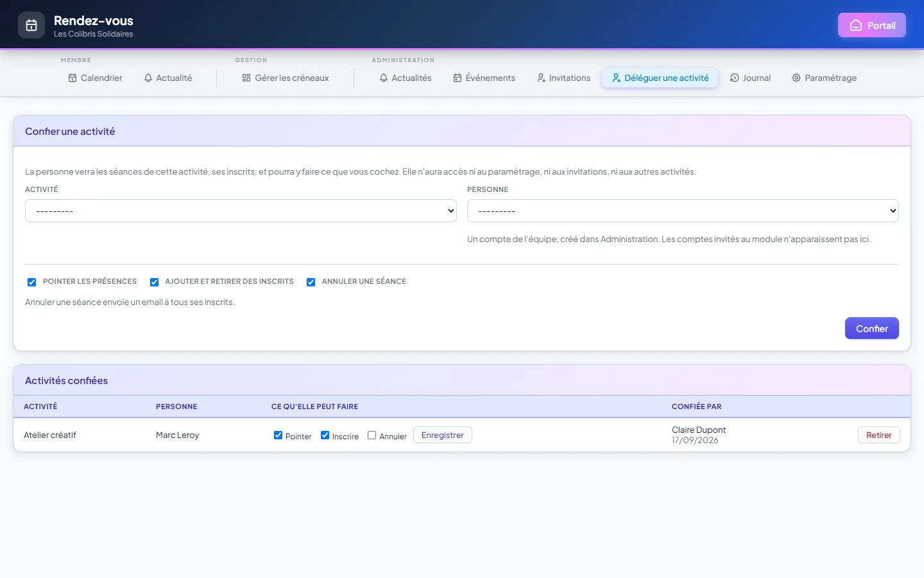The image size is (924, 578).
Task: Check Annuler for Marc Leroy
Action: 372,435
